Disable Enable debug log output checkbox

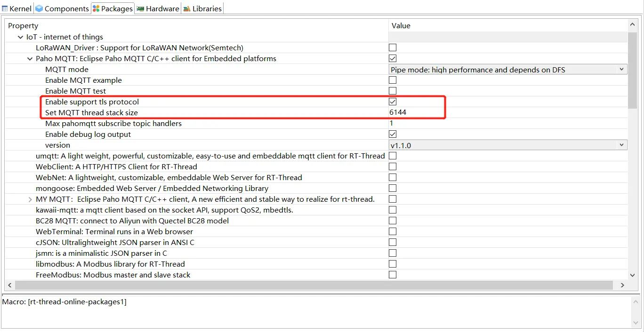point(393,134)
